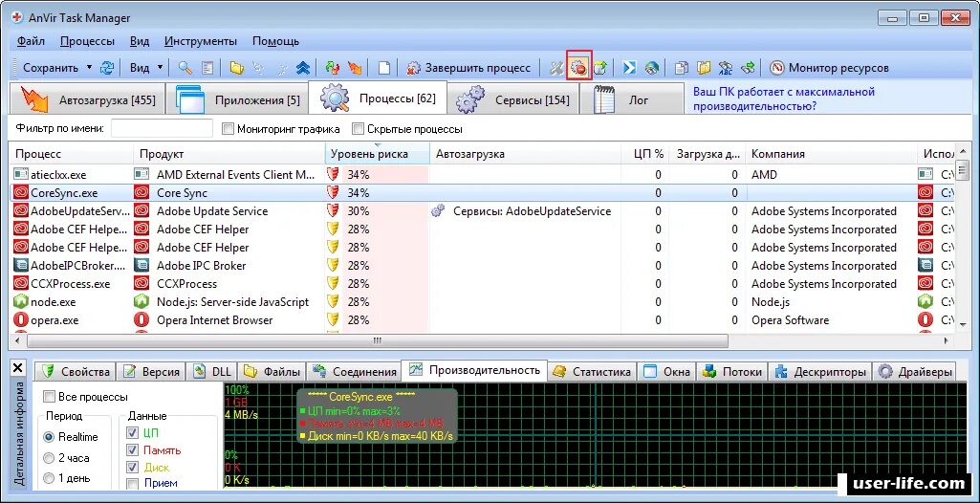Click the AdobeIPCBroker process icon

click(21, 266)
